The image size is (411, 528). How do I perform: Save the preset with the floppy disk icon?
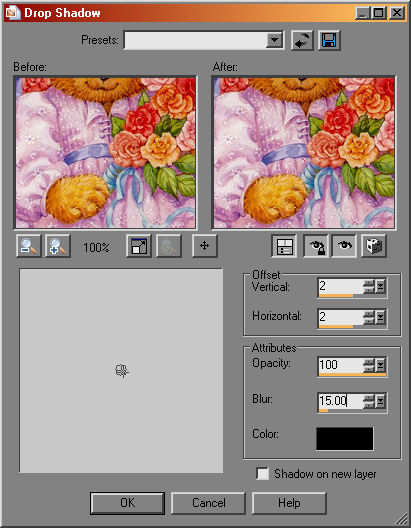point(329,40)
